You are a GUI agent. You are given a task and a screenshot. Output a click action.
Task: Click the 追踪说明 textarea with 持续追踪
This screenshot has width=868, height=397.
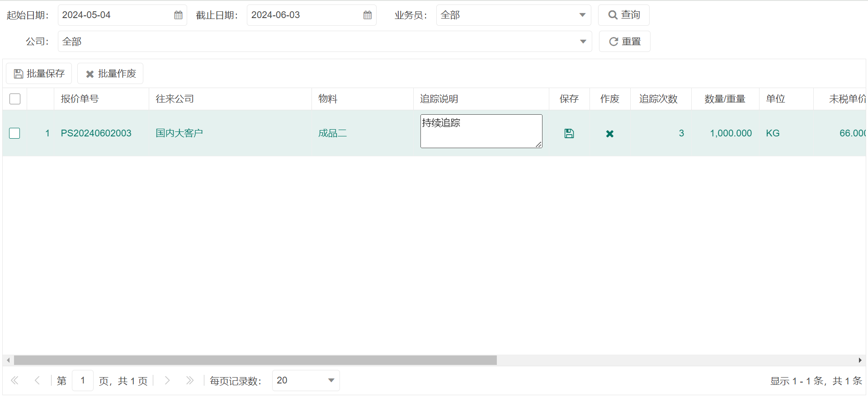point(481,131)
